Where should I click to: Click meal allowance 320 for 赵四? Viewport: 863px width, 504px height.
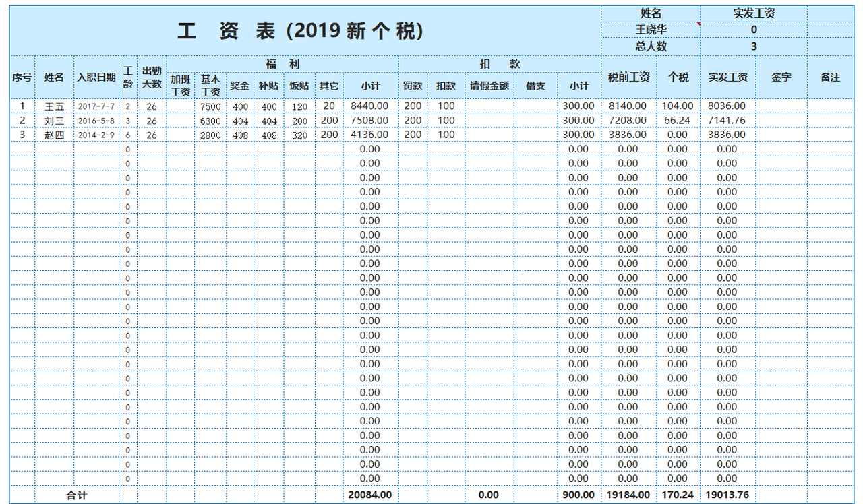[299, 135]
